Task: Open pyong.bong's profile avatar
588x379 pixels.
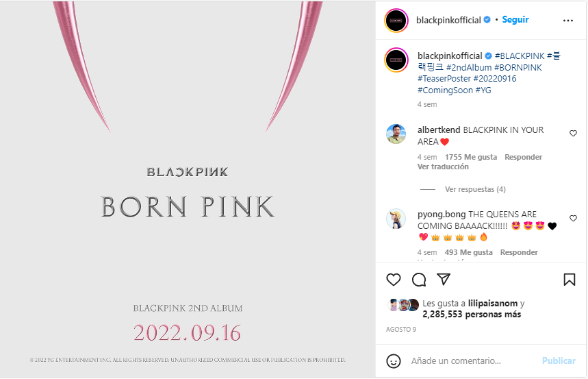Action: (x=396, y=219)
